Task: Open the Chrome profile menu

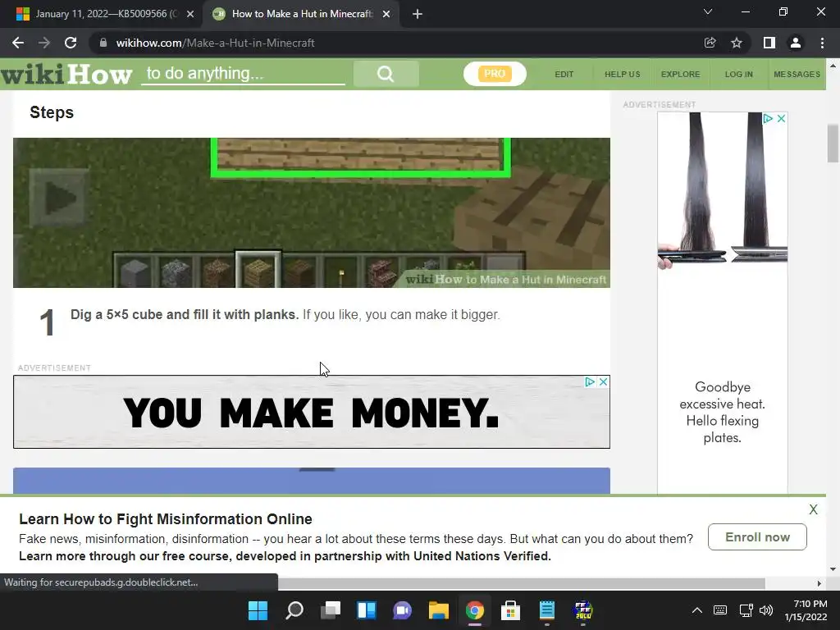Action: [796, 43]
